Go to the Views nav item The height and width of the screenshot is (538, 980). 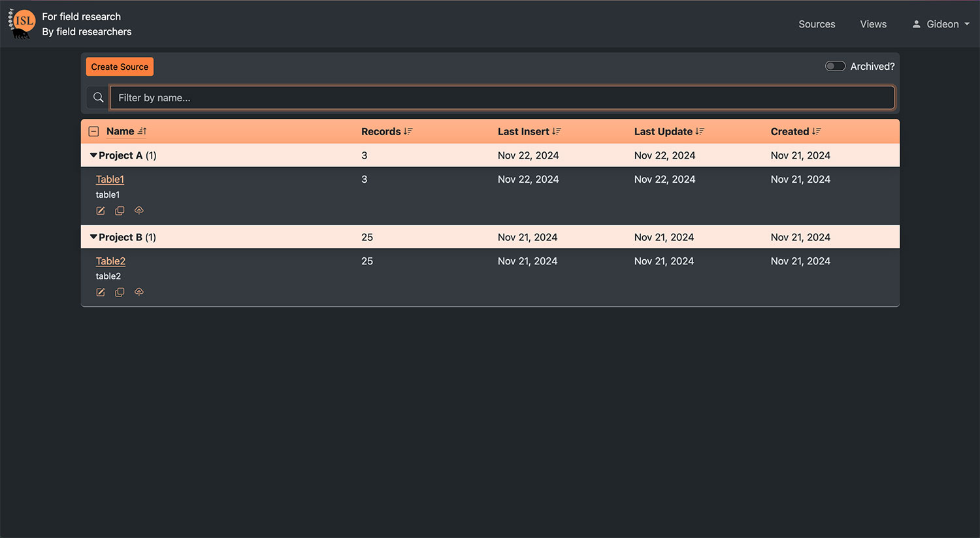(x=873, y=24)
